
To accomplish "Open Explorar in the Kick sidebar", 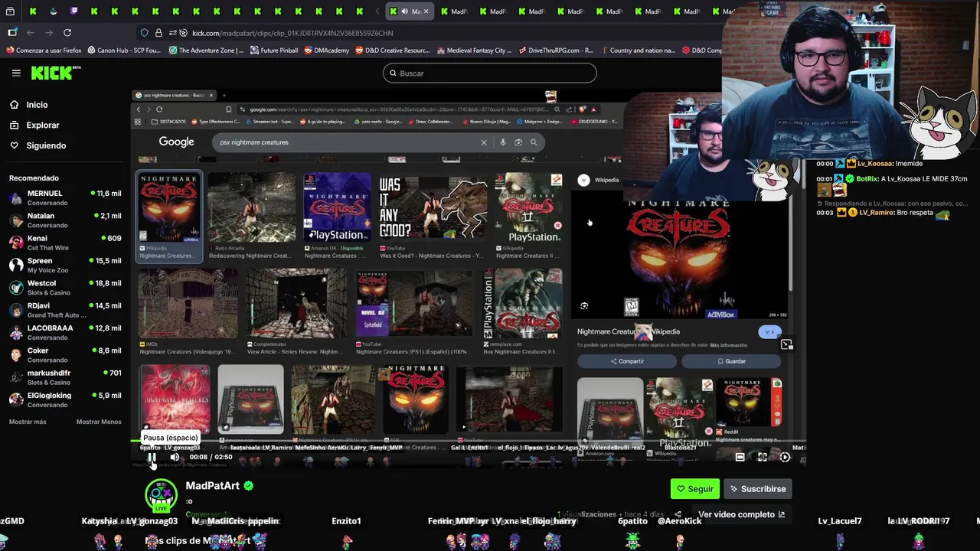I will 34,125.
